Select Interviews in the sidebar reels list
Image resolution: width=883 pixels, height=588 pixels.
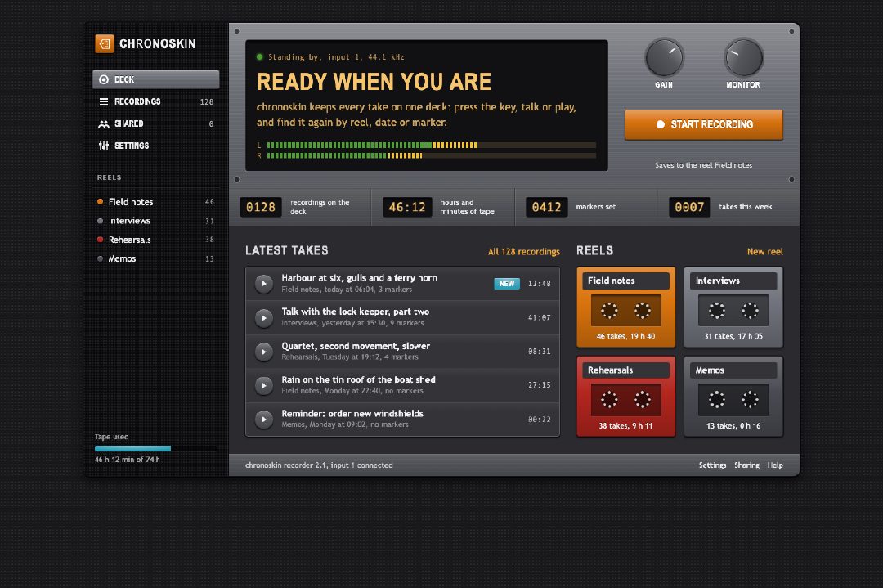pos(156,221)
